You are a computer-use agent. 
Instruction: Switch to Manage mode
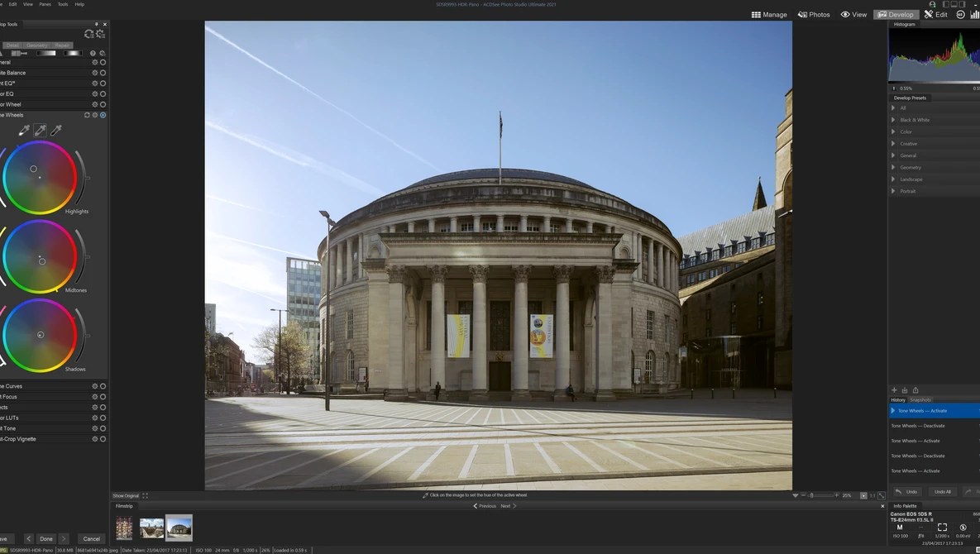769,14
